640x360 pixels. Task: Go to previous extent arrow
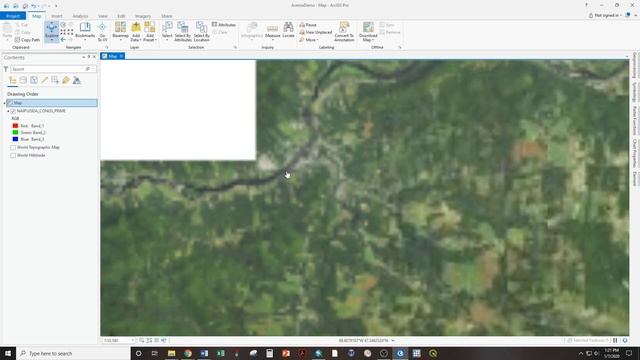[63, 40]
